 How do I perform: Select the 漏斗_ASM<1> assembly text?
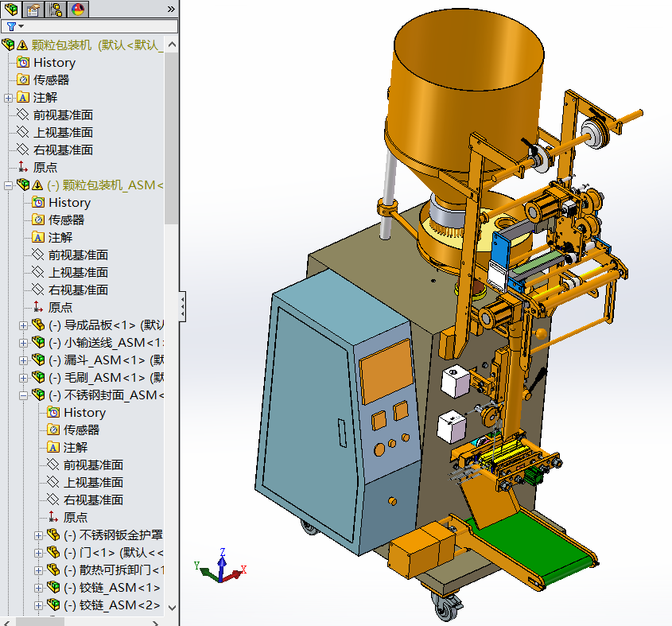[106, 360]
